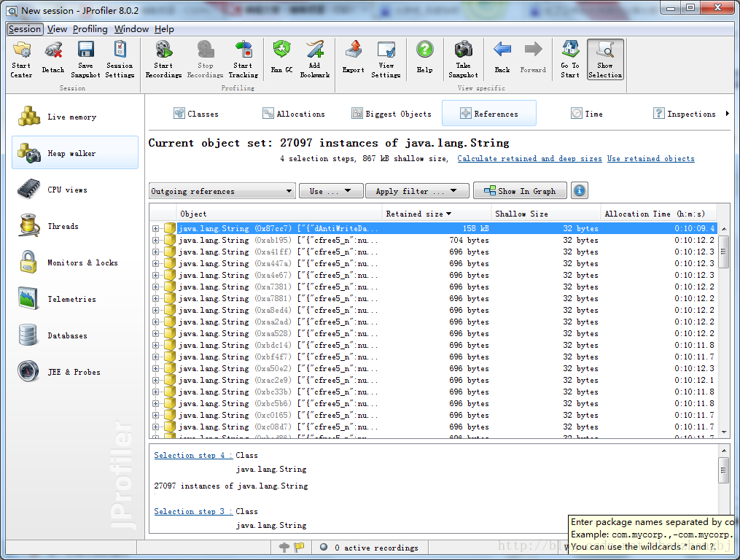Open Telemetries section
Viewport: 740px width, 560px height.
click(x=75, y=299)
